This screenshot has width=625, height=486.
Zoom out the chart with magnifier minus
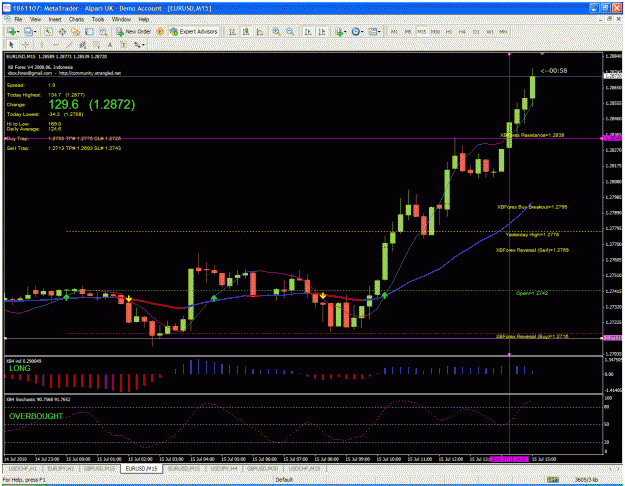pos(290,31)
